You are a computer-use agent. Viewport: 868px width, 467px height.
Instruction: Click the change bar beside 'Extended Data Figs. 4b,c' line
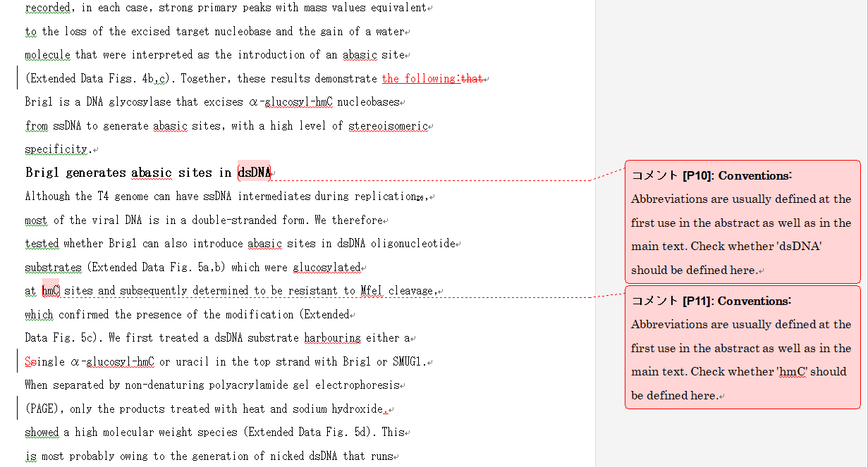(x=18, y=78)
